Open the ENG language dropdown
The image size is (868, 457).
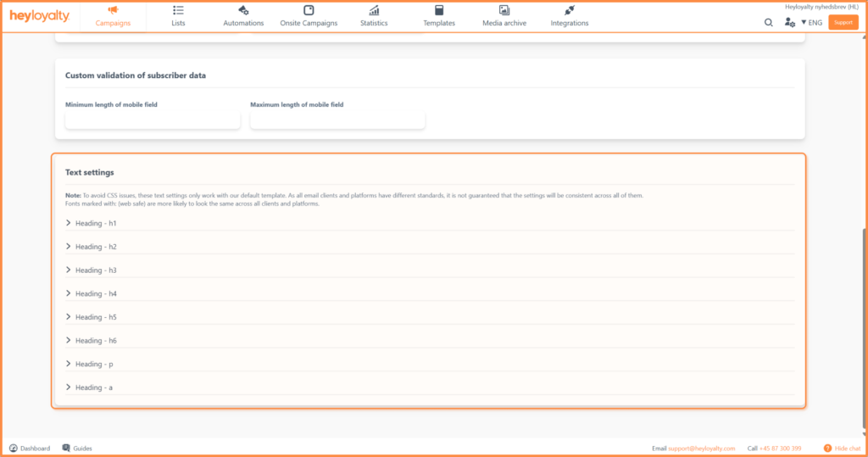[x=811, y=23]
